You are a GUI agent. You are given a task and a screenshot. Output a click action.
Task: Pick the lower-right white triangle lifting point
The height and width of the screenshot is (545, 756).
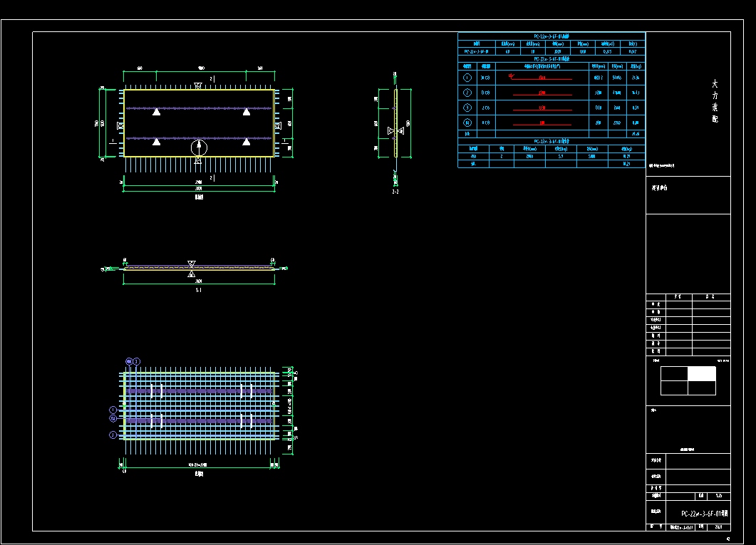(247, 142)
